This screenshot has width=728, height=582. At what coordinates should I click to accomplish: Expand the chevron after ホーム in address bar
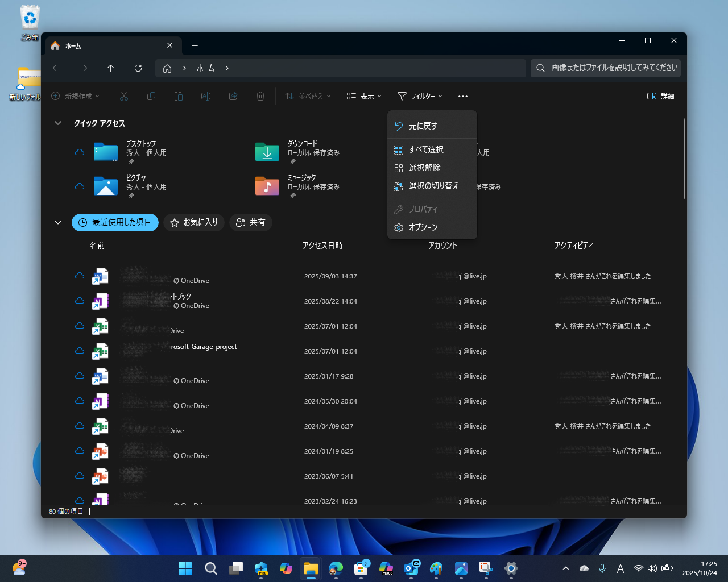click(227, 68)
